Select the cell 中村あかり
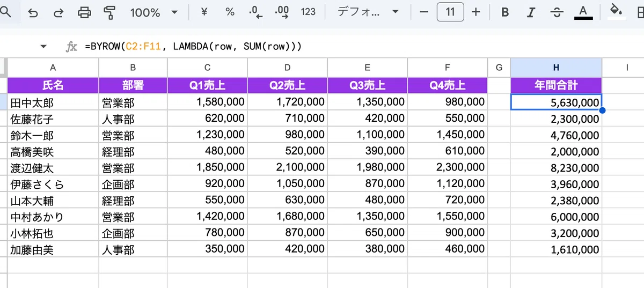This screenshot has height=288, width=644. coord(53,217)
